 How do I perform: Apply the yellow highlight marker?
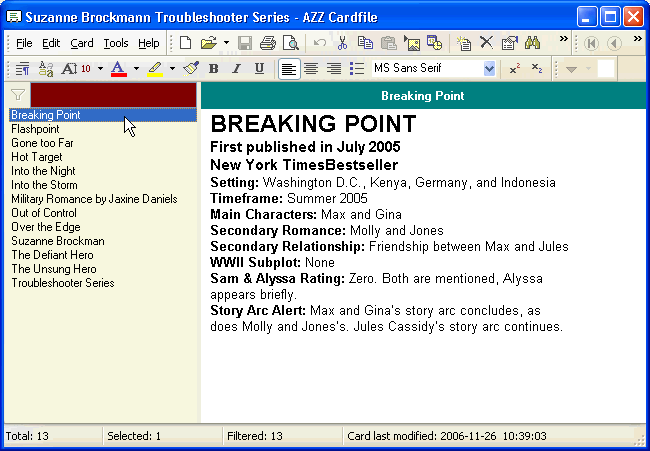(x=155, y=69)
